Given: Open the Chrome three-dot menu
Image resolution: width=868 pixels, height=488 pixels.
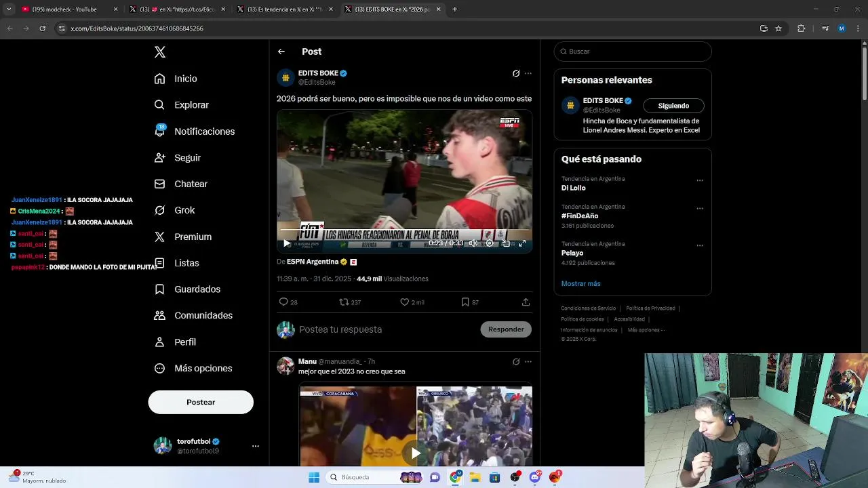Looking at the screenshot, I should coord(857,28).
